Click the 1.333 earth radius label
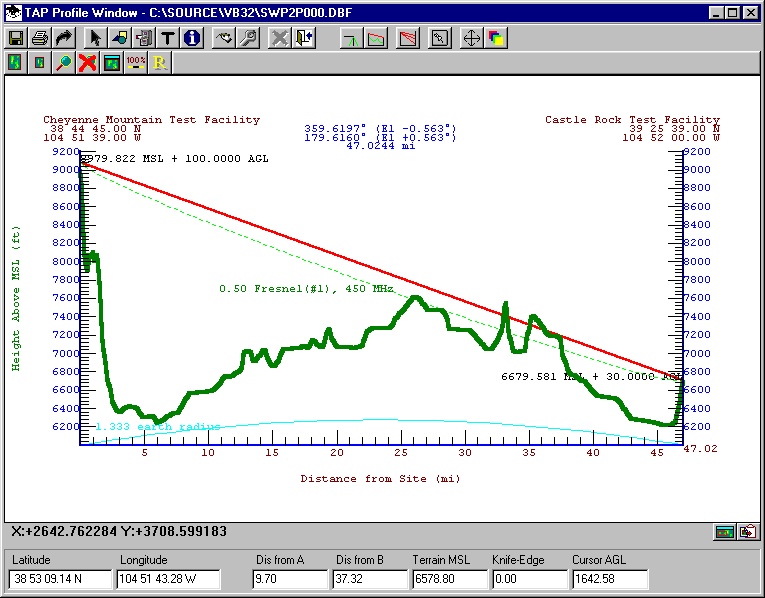This screenshot has width=765, height=598. (158, 427)
